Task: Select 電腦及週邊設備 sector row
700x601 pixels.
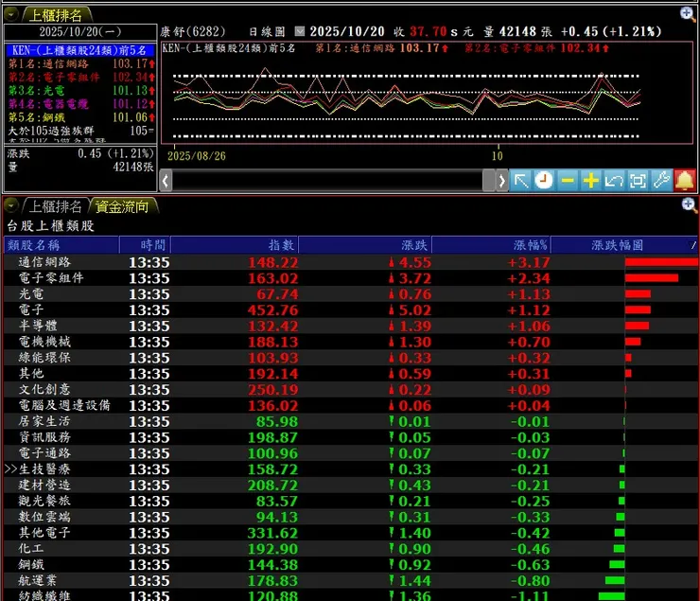Action: [350, 405]
